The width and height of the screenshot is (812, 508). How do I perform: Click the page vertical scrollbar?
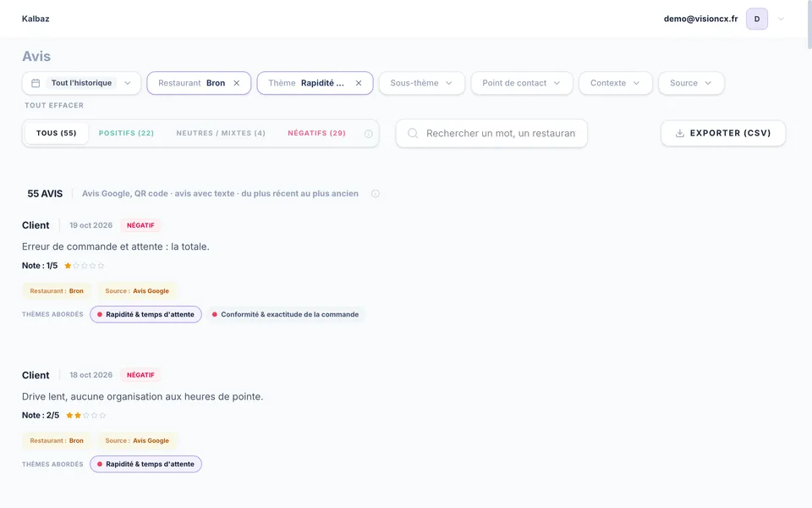pos(809,25)
